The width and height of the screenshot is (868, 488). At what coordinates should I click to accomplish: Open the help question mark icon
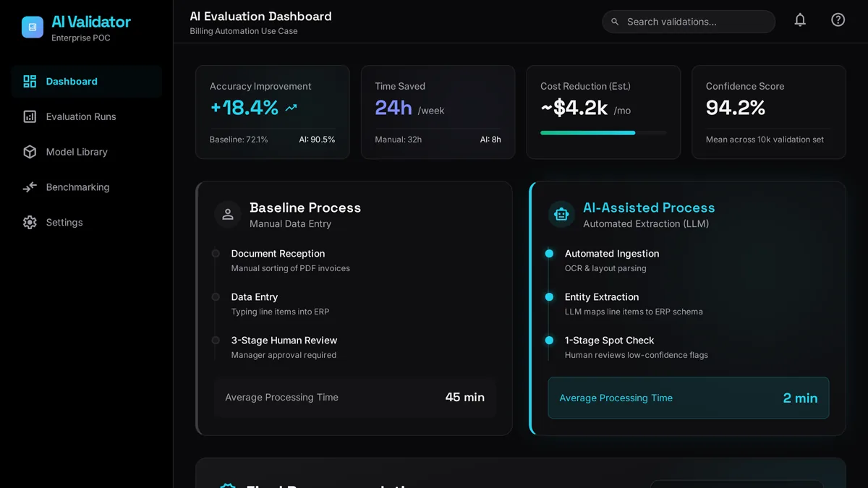click(838, 20)
